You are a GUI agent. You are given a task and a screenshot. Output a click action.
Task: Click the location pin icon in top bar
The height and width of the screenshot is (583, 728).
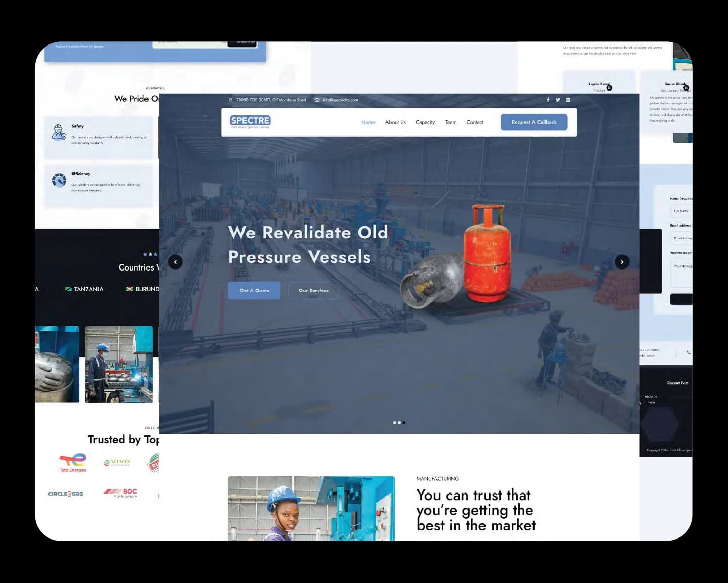pyautogui.click(x=230, y=100)
